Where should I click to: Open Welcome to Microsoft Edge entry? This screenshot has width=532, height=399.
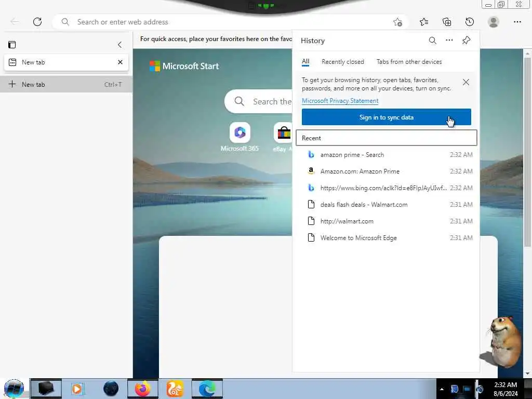[387, 238]
